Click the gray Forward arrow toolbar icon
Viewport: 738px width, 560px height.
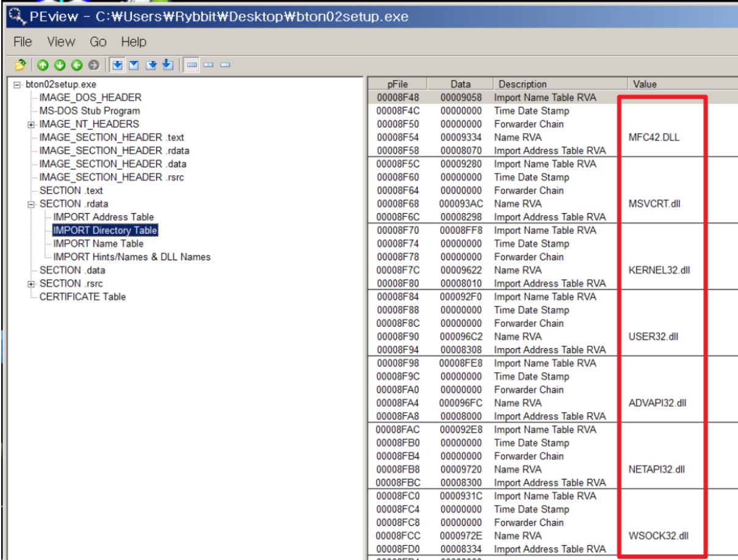93,65
